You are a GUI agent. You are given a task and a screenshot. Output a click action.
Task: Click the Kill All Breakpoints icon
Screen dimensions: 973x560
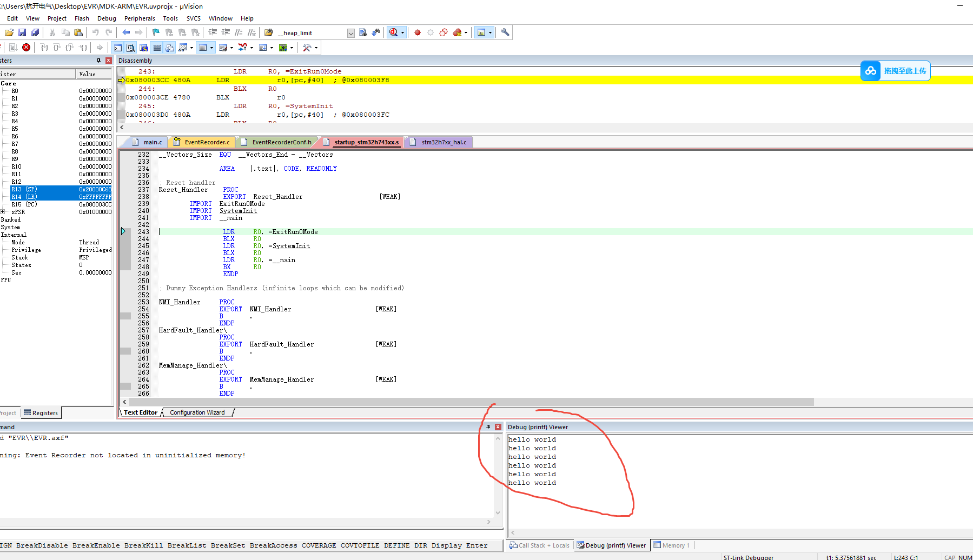pyautogui.click(x=458, y=32)
